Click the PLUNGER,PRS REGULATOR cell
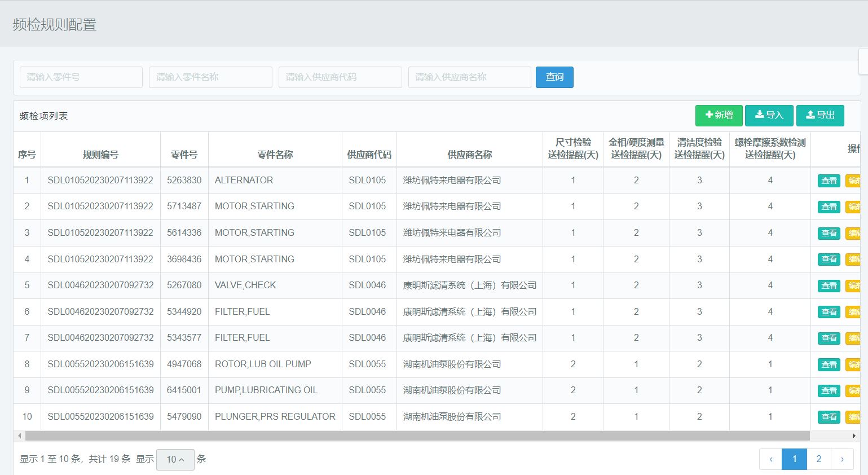The height and width of the screenshot is (475, 868). point(275,417)
